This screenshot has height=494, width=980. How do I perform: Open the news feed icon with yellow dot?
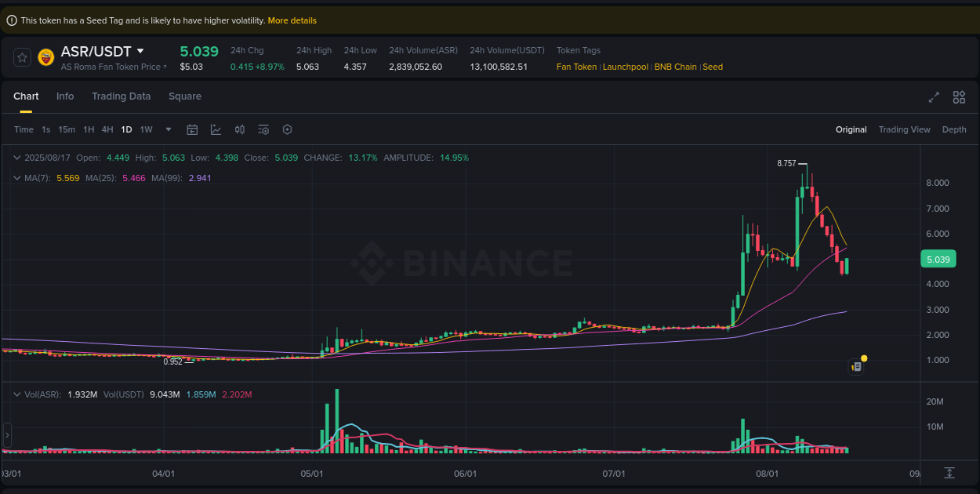pos(856,366)
